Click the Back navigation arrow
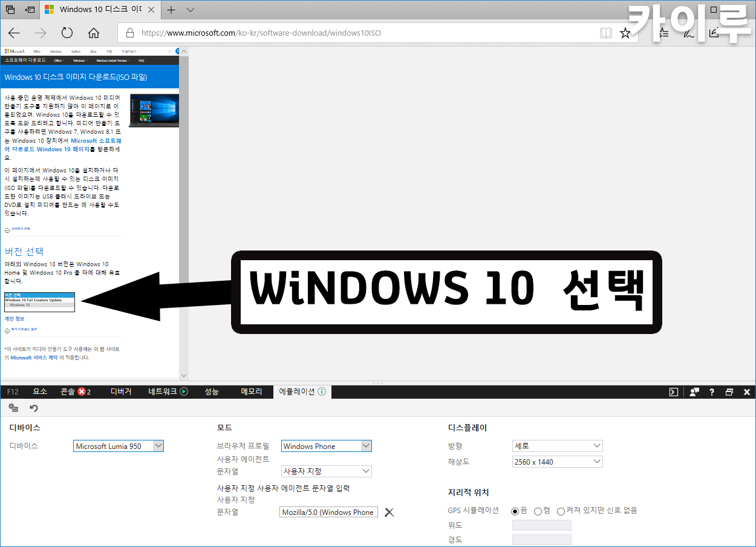756x547 pixels. click(14, 33)
